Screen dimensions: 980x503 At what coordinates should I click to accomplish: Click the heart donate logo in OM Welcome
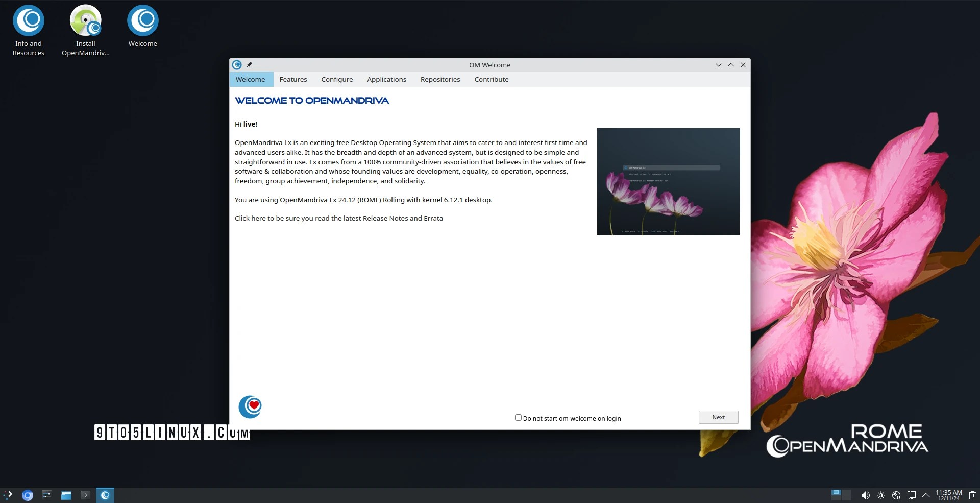point(250,407)
